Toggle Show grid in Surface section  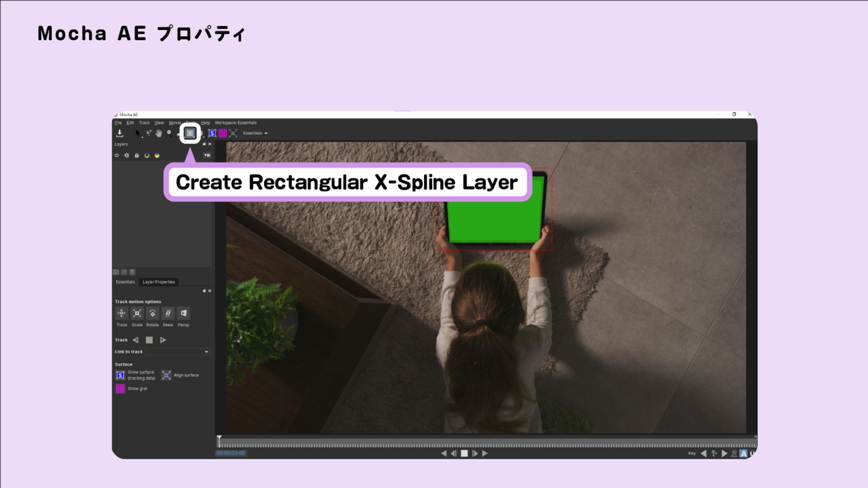coord(120,389)
